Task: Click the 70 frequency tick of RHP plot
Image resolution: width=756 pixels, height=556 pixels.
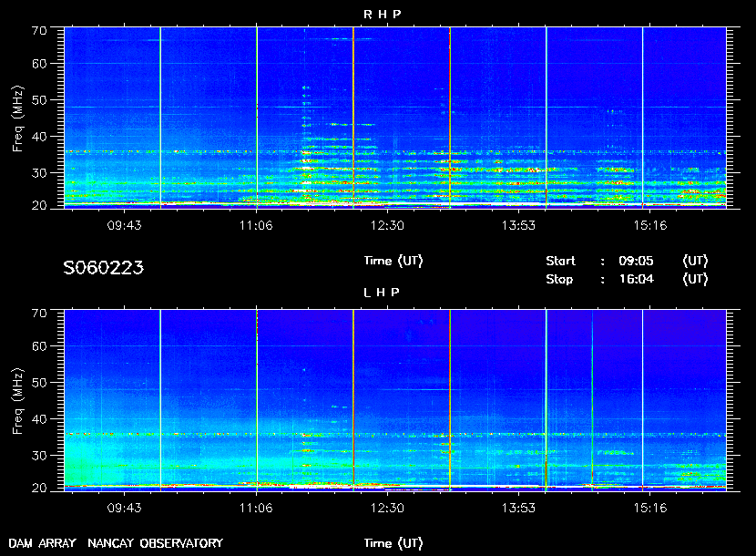Action: [39, 31]
